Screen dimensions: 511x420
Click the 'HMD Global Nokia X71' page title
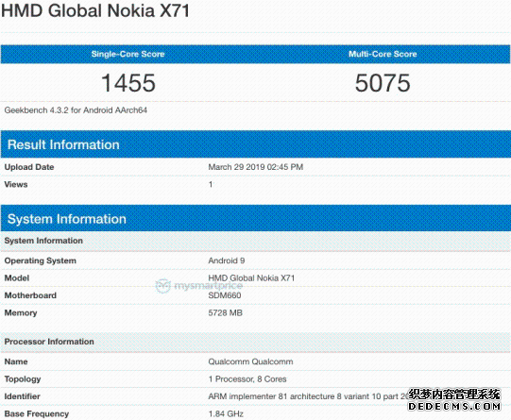coord(95,10)
